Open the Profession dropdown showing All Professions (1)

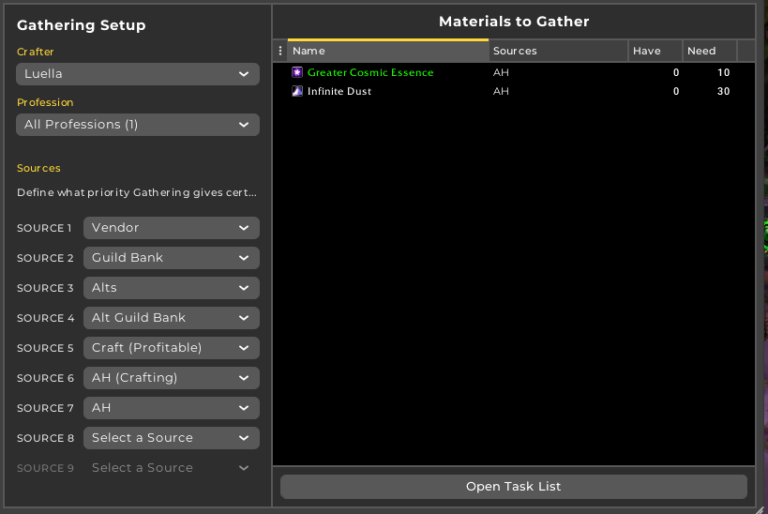click(x=138, y=124)
